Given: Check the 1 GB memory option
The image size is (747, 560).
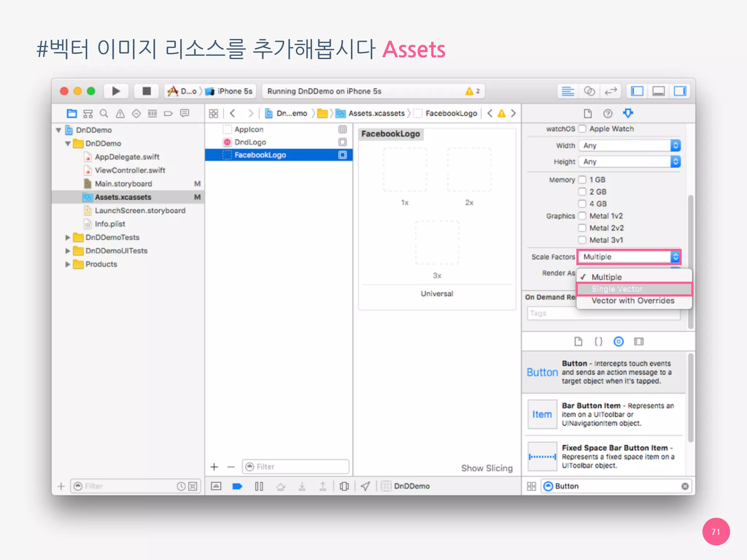Looking at the screenshot, I should tap(582, 180).
